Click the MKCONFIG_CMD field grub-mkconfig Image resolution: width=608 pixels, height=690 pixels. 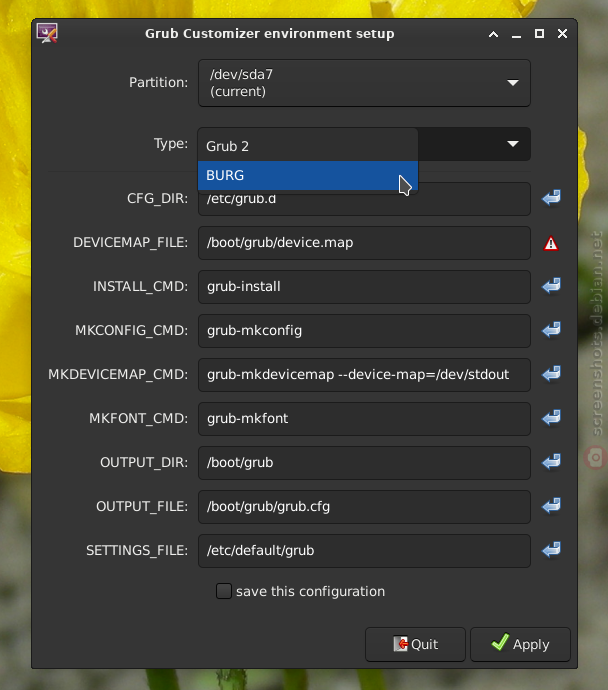[364, 331]
